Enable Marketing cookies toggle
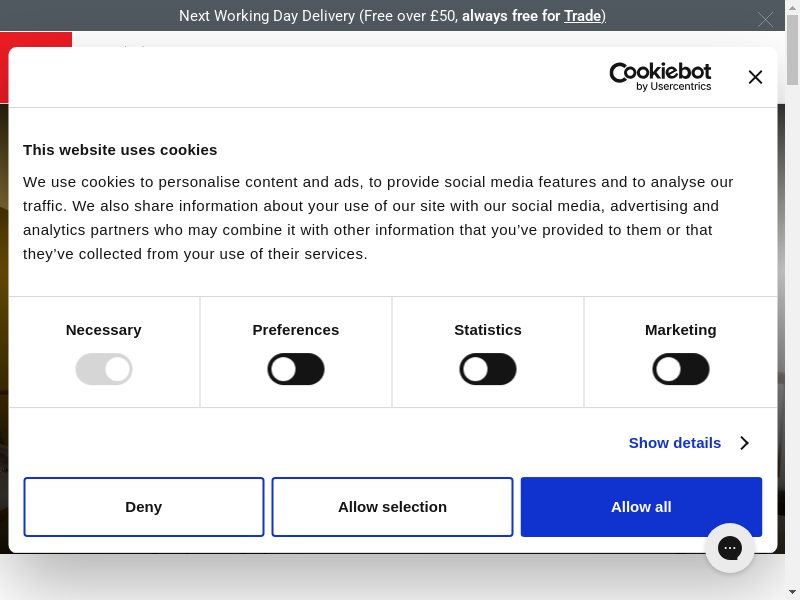The width and height of the screenshot is (800, 600). (x=681, y=369)
